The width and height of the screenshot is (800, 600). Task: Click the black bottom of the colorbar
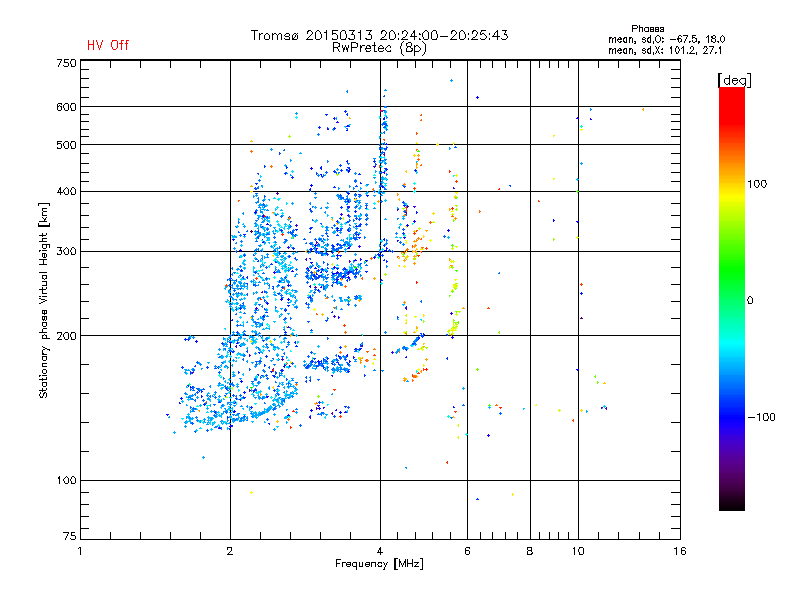(x=732, y=503)
